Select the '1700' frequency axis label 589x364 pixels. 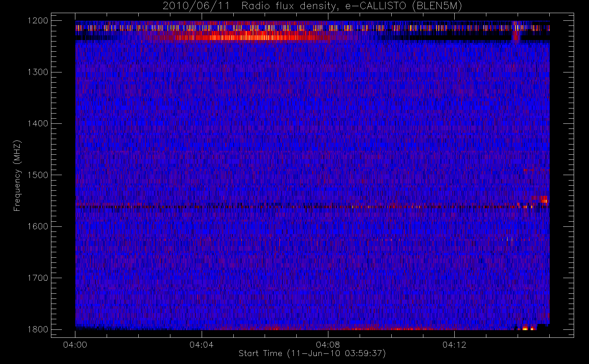coord(38,278)
